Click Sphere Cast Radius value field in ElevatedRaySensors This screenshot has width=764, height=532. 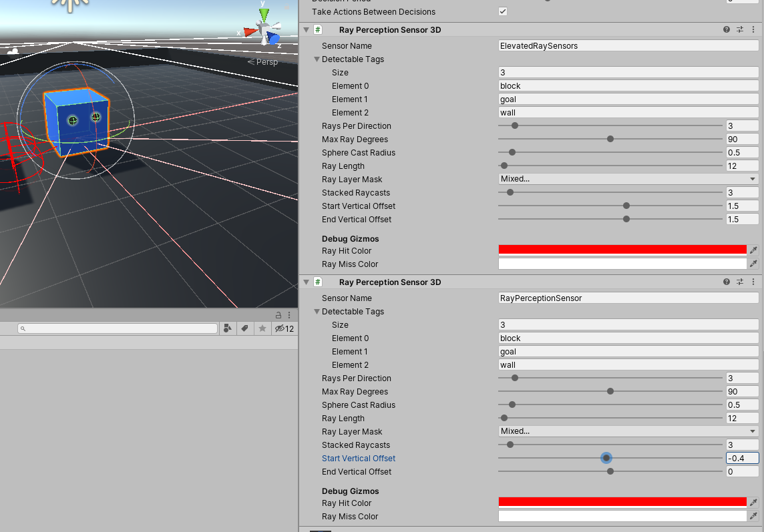click(x=742, y=152)
